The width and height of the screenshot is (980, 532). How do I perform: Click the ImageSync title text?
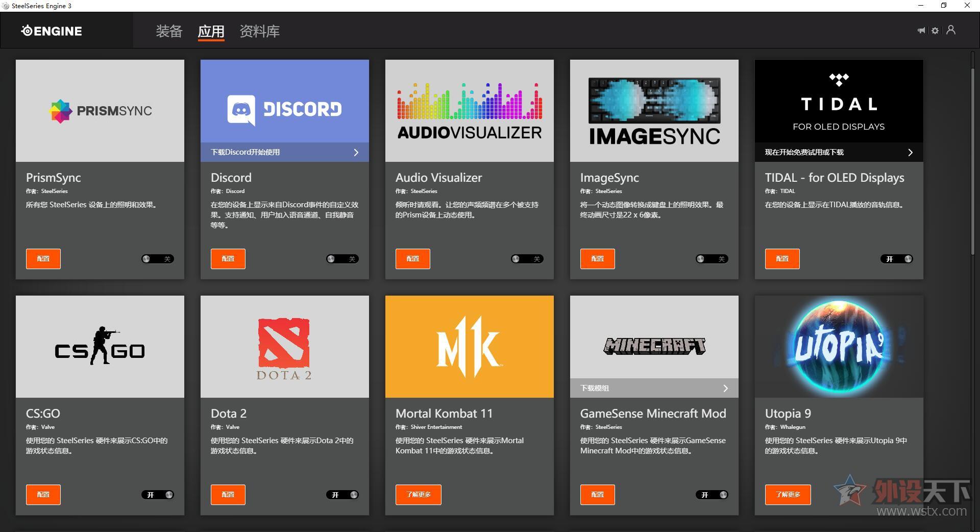click(x=609, y=178)
